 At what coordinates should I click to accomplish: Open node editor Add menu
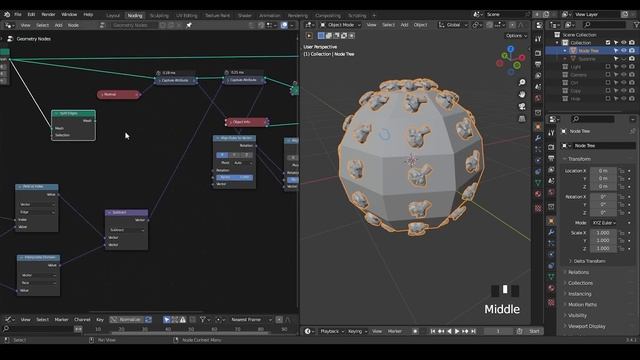click(x=58, y=25)
